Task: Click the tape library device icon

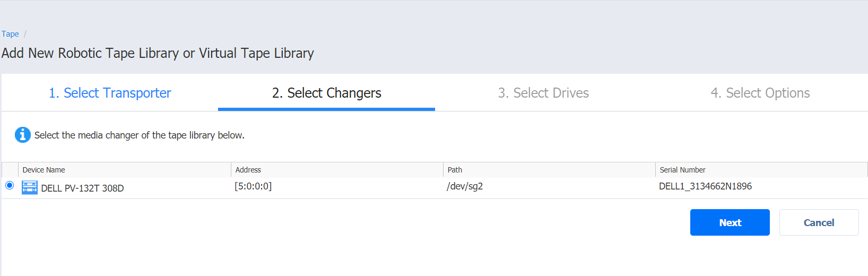Action: 30,187
